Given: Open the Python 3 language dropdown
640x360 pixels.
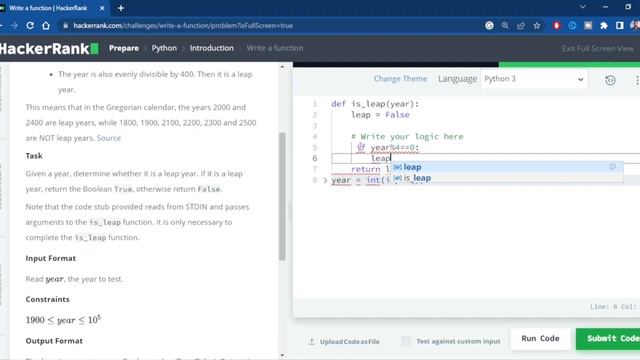Looking at the screenshot, I should [x=534, y=79].
